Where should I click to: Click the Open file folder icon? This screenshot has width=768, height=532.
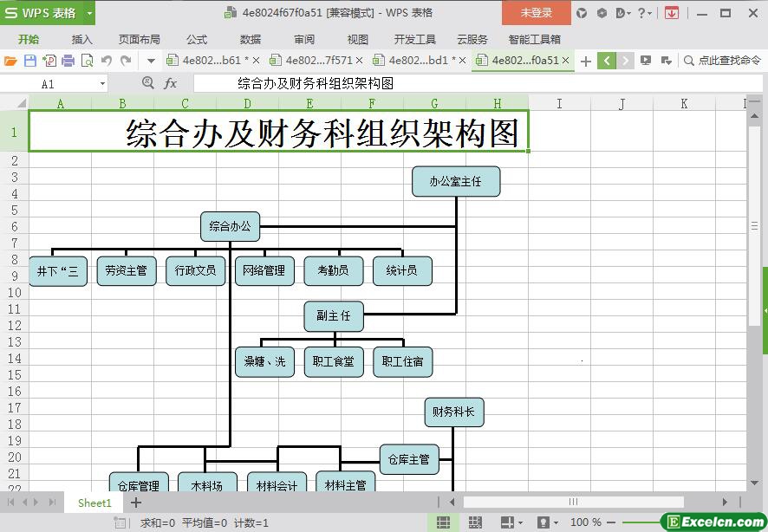(x=10, y=61)
